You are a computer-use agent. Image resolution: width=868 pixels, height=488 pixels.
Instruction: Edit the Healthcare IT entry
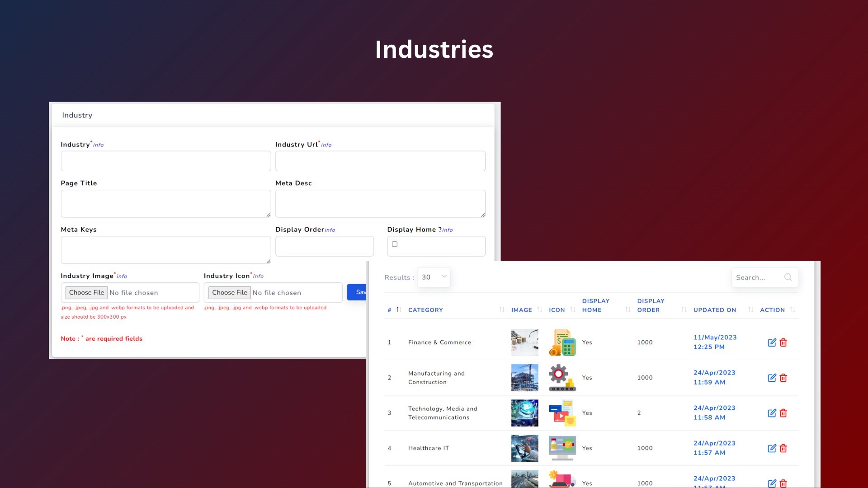773,448
